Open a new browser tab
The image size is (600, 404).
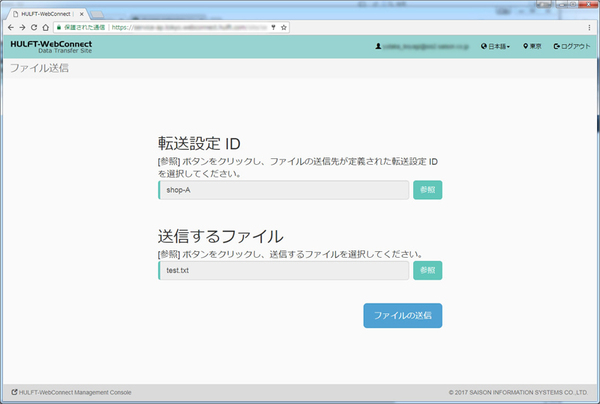point(97,15)
